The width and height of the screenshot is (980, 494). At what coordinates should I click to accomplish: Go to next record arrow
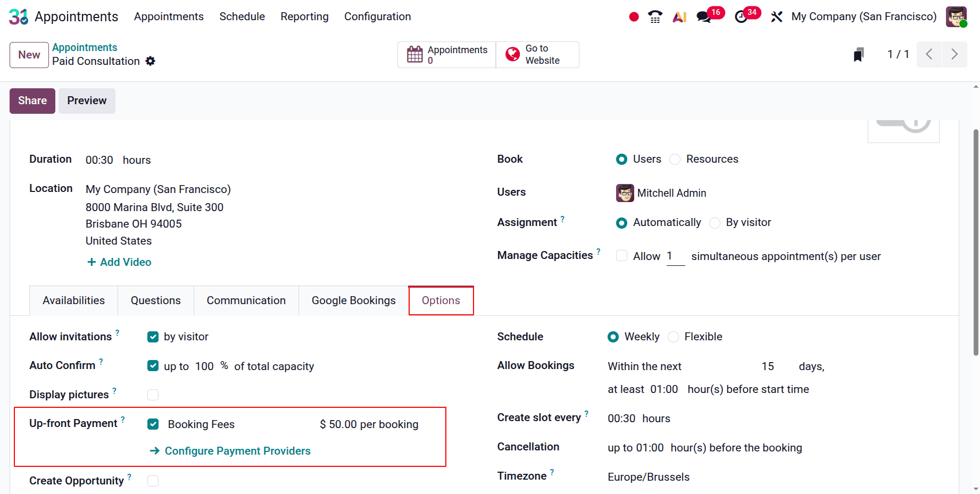(x=954, y=54)
